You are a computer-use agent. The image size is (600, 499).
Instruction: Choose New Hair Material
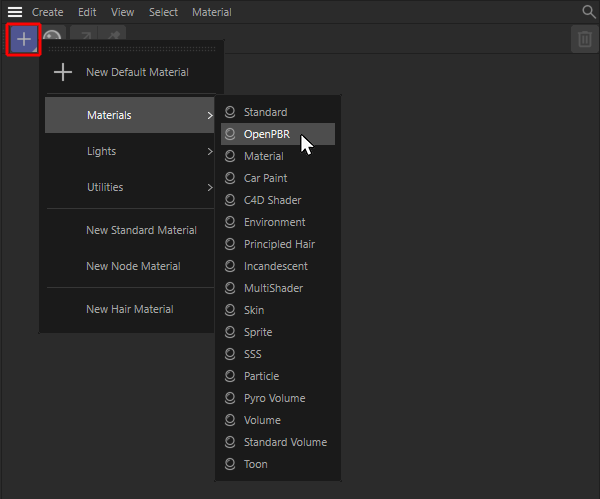coord(129,309)
